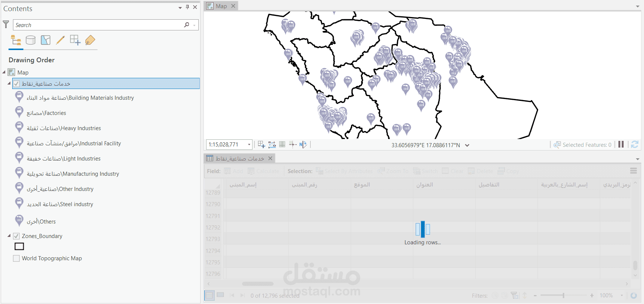Open List By Editing pencil view
644x304 pixels.
pos(60,40)
